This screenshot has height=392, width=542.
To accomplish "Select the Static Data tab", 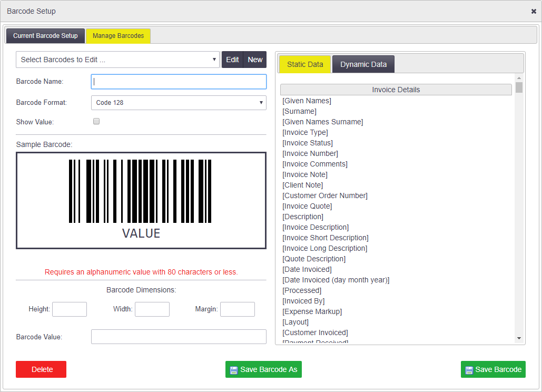I will [x=305, y=64].
